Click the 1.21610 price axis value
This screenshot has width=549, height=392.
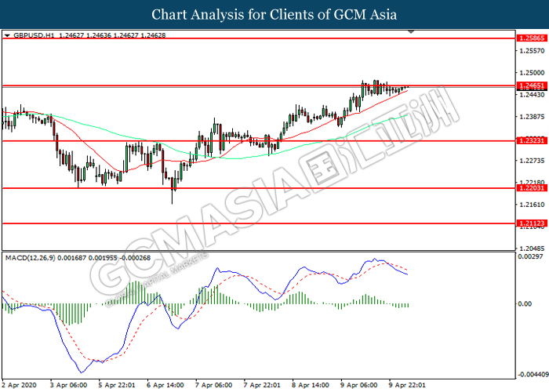tap(533, 205)
